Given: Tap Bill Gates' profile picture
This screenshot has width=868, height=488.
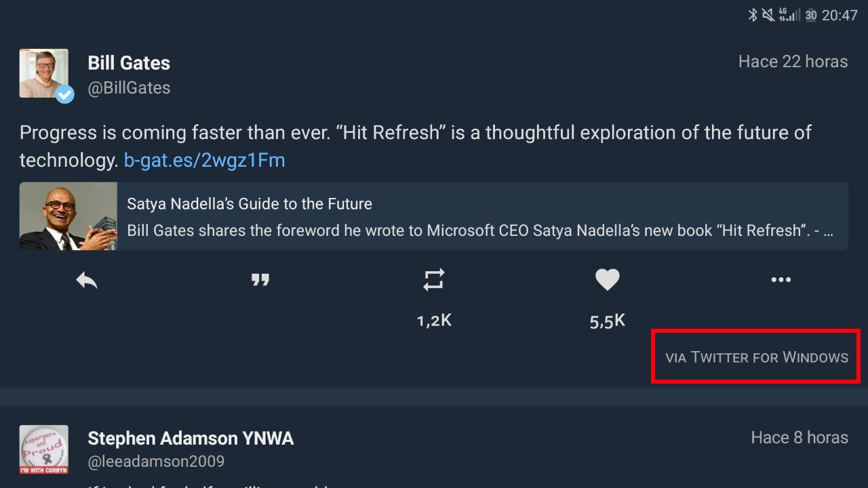Looking at the screenshot, I should point(44,73).
